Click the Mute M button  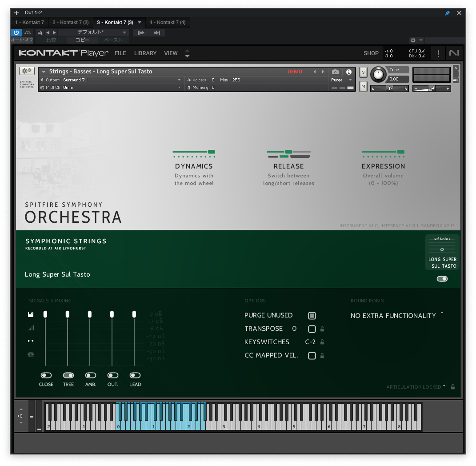point(363,87)
